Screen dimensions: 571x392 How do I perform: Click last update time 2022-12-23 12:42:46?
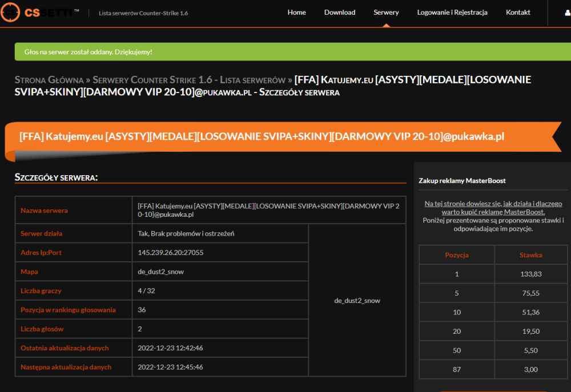pos(170,348)
